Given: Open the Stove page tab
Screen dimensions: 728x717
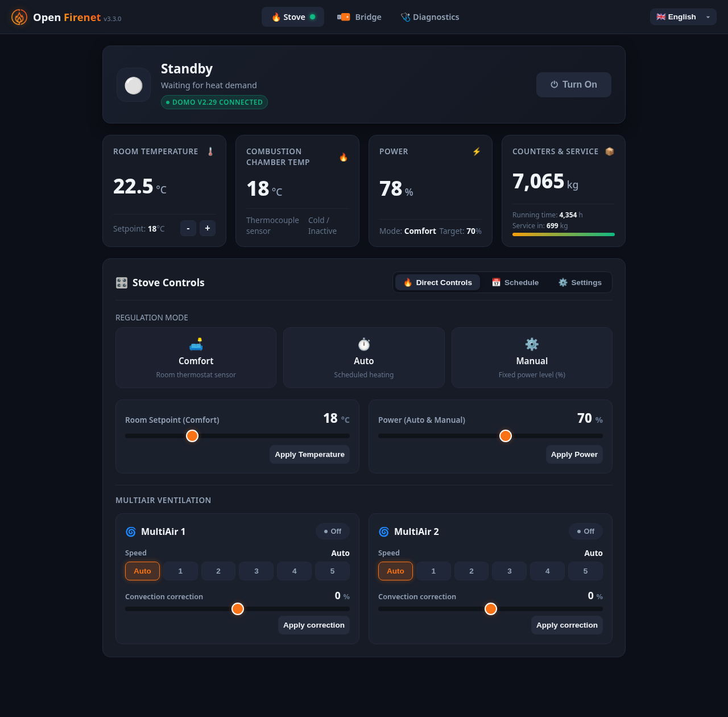Looking at the screenshot, I should coord(293,17).
